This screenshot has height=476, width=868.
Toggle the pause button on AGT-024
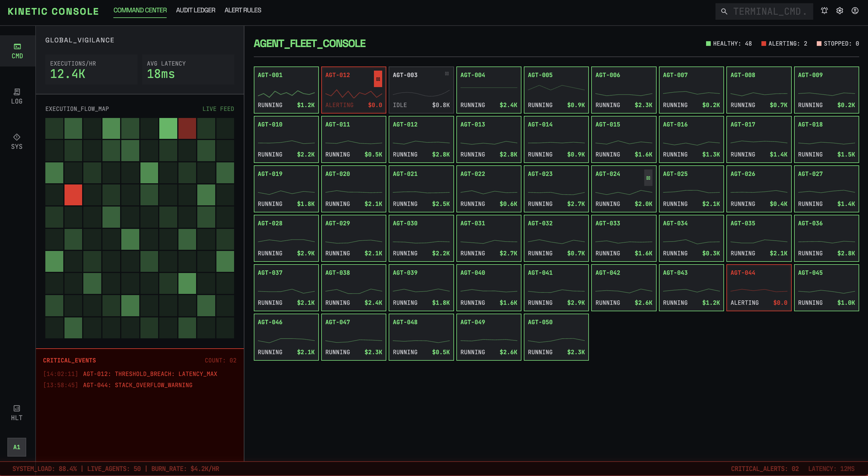tap(648, 178)
